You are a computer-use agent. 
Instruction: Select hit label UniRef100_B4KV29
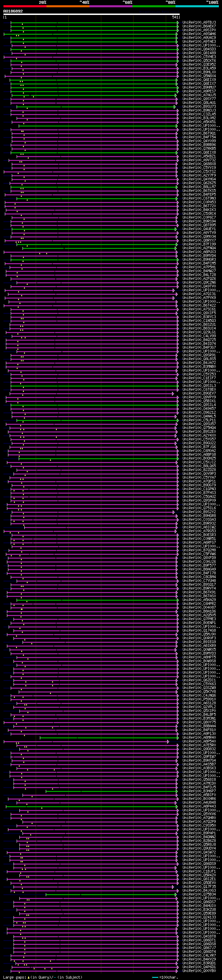point(199,959)
